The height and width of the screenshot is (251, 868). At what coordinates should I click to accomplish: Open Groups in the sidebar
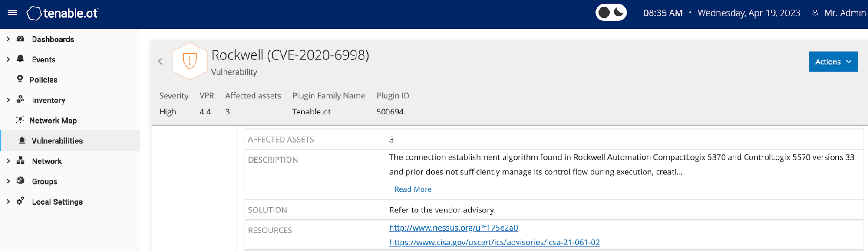[x=44, y=182]
